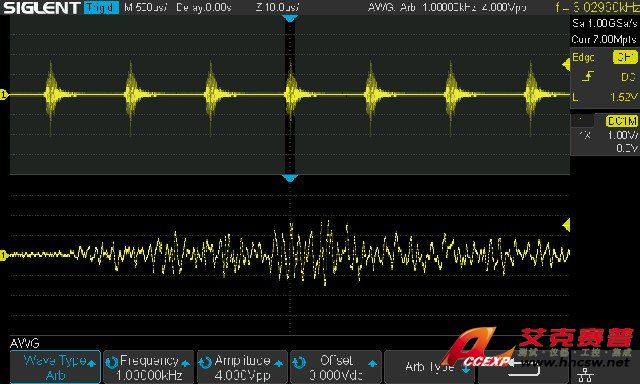Click the lower blue zoom position marker

click(290, 178)
